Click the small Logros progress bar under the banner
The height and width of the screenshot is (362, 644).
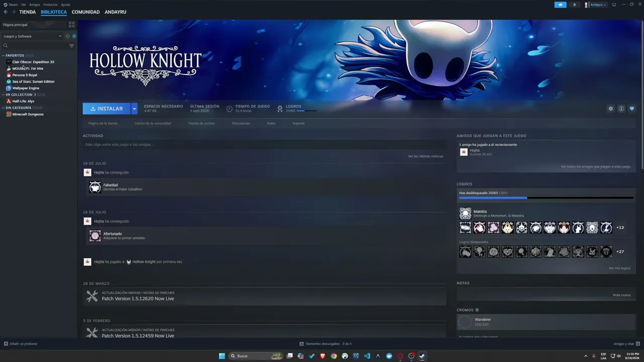(x=306, y=111)
